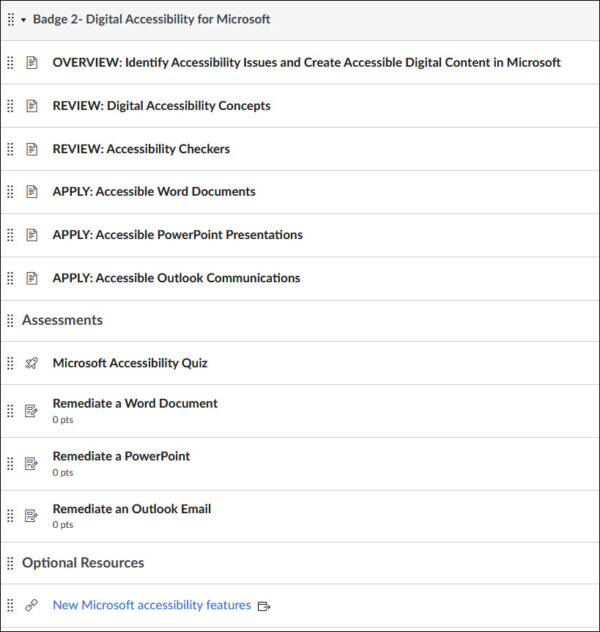Collapse the Badge 2 module arrow

click(24, 20)
